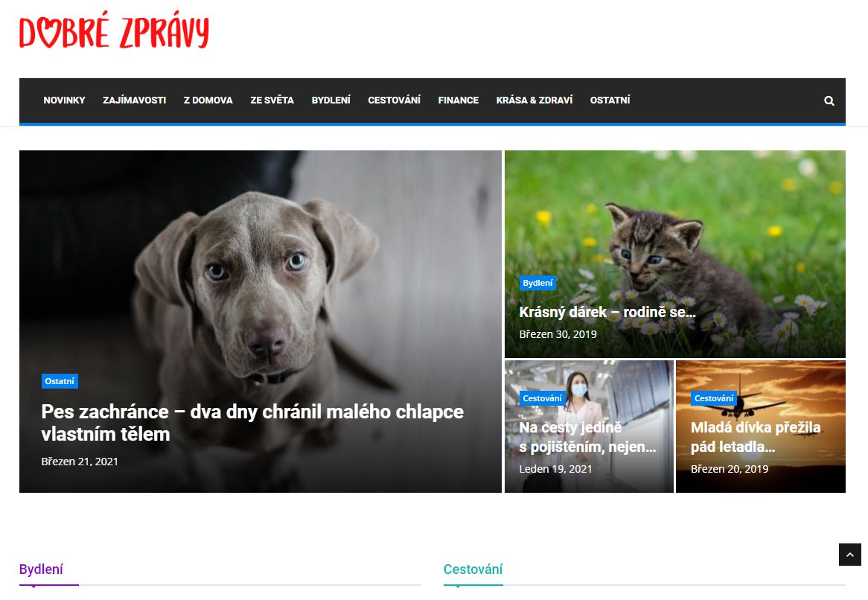
Task: Open Mladá dívka přežila pád letadla article
Action: [x=756, y=437]
